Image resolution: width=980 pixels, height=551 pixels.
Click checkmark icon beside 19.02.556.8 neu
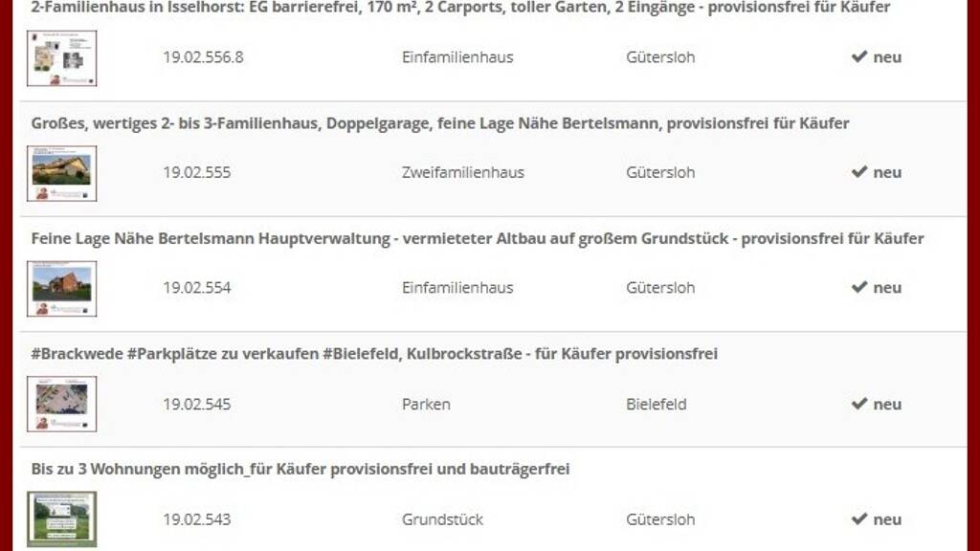pos(858,56)
